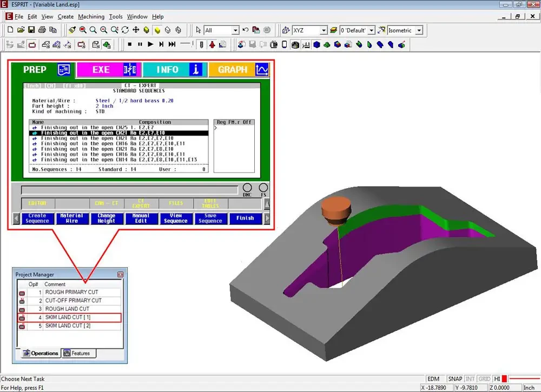Toggle the cutting tool display icon

pyautogui.click(x=202, y=44)
